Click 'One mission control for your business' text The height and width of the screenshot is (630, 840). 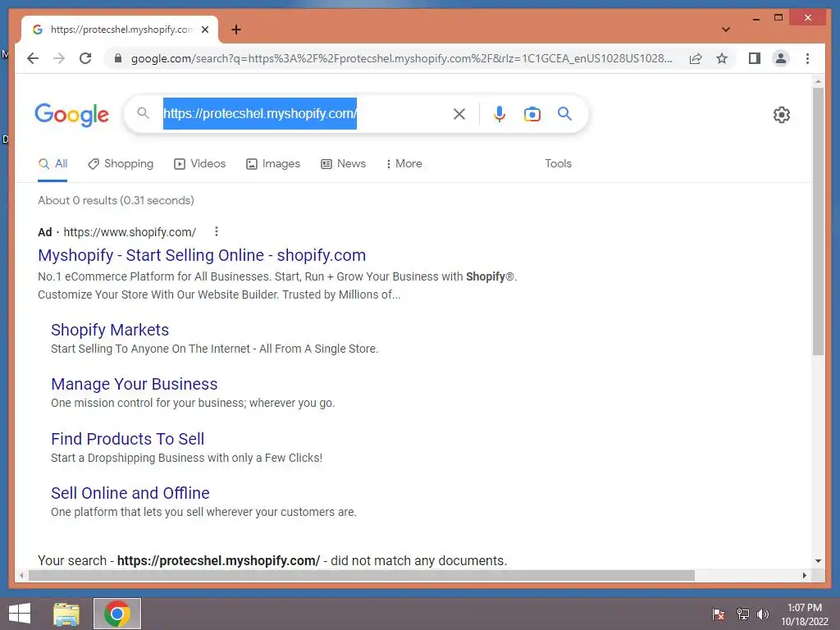click(x=193, y=403)
